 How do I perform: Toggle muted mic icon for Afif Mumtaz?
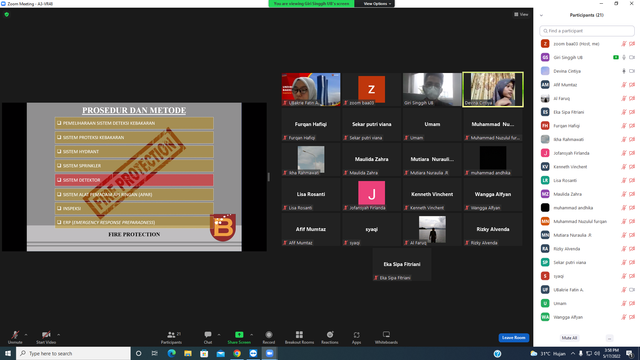[624, 85]
